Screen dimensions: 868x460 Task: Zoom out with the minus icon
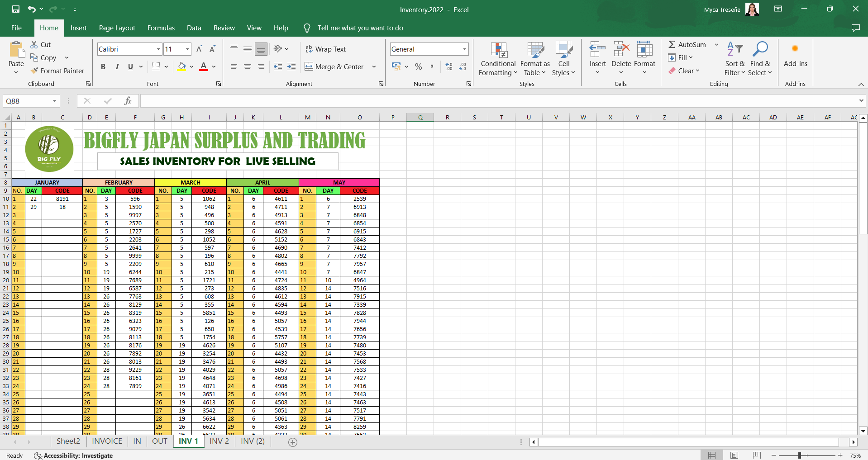tap(773, 455)
